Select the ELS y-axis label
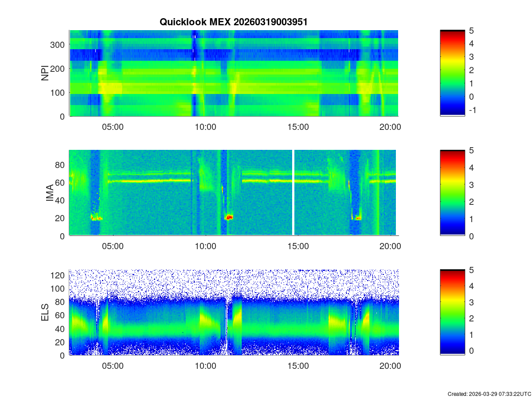This screenshot has width=532, height=399. tap(45, 313)
